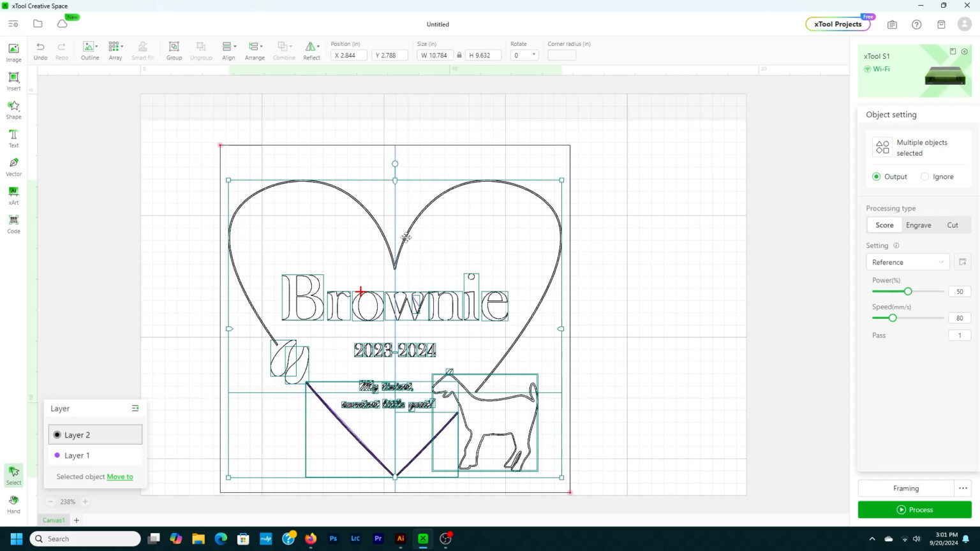Expand the Arrange options dropdown
980x551 pixels.
click(x=255, y=50)
